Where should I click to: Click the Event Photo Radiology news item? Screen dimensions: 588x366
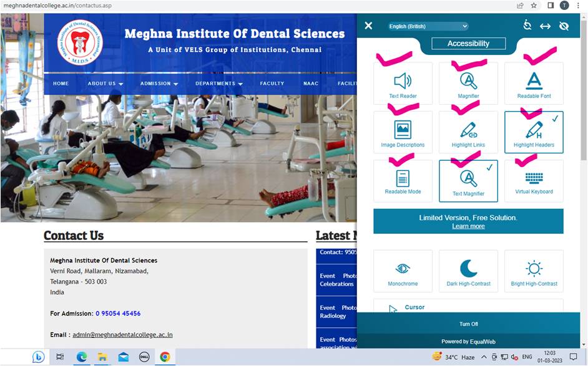[338, 312]
